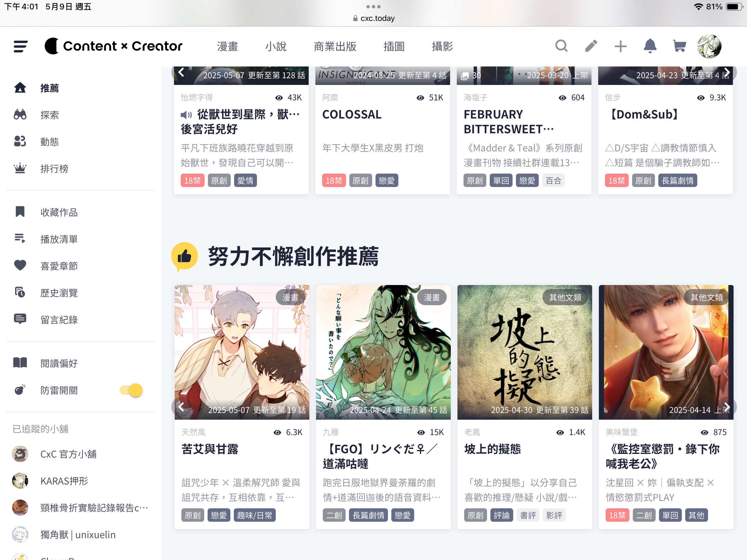The image size is (747, 560).
Task: Click the 18禁 tag on COLOSSAL
Action: coord(334,181)
